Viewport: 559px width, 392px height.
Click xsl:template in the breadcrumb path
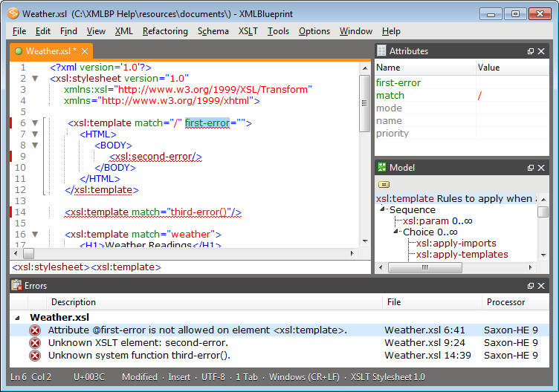click(126, 267)
